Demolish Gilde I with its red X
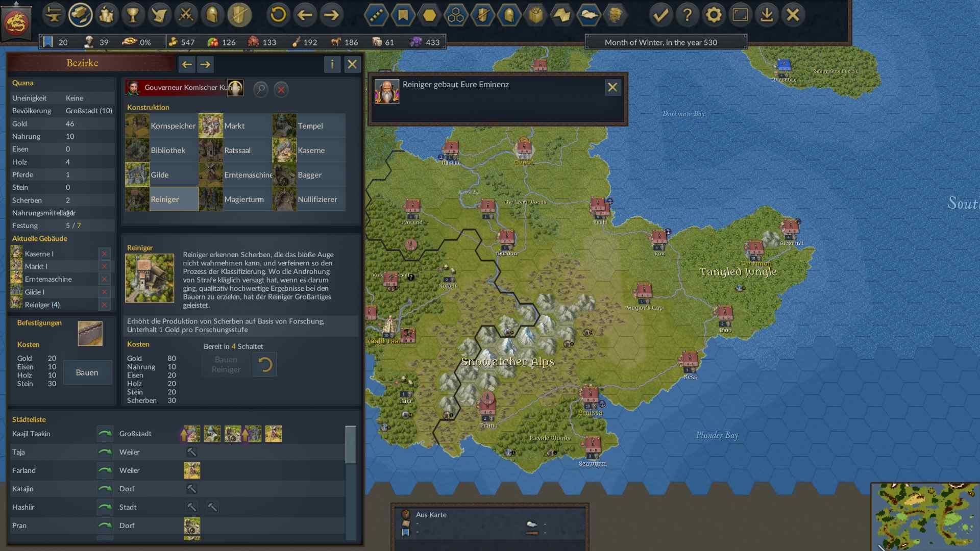Screen dimensions: 980x551 click(104, 292)
